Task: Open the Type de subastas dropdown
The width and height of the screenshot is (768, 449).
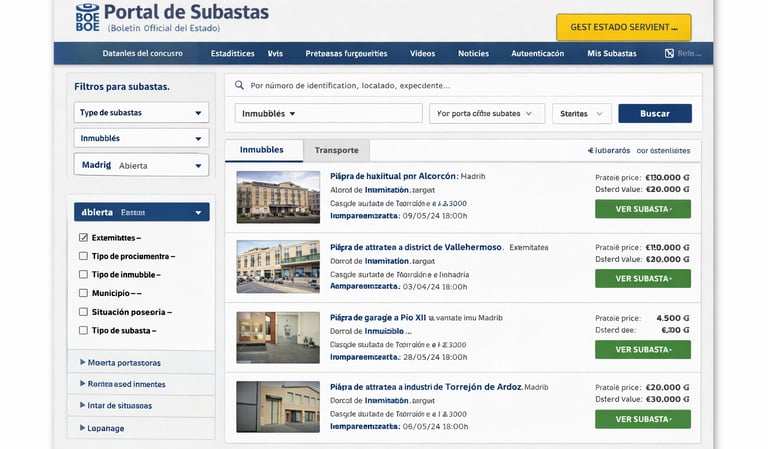Action: tap(141, 113)
